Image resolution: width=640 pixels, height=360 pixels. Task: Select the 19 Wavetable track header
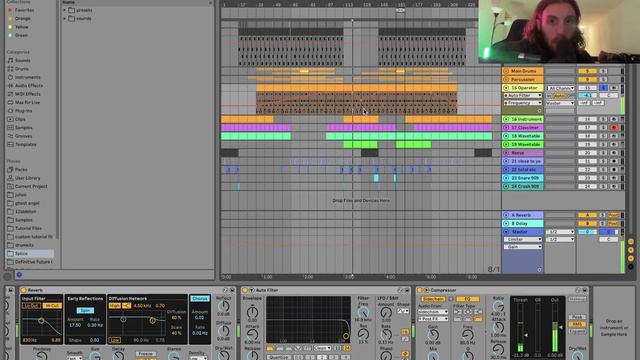pyautogui.click(x=523, y=144)
